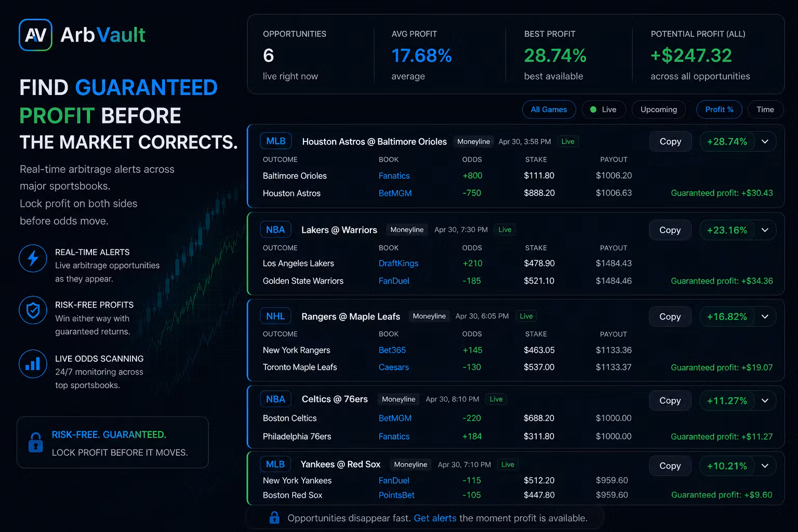Copy the Astros @ Orioles arbitrage bet
The image size is (798, 532).
pyautogui.click(x=670, y=141)
